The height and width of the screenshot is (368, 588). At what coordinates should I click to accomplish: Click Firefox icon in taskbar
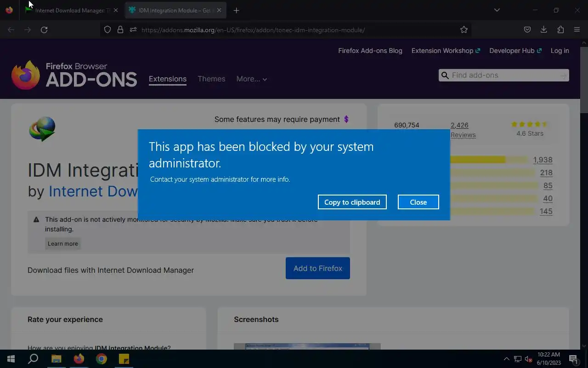pos(79,359)
